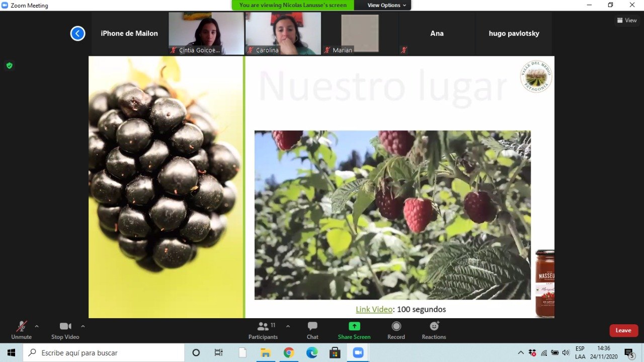Unmute the microphone
Viewport: 644px width, 362px height.
point(21,330)
